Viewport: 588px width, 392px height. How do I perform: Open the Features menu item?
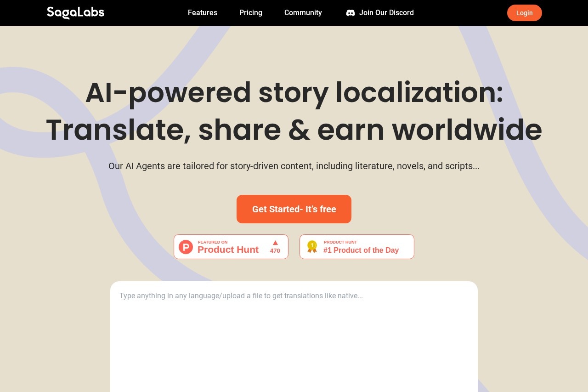tap(203, 13)
